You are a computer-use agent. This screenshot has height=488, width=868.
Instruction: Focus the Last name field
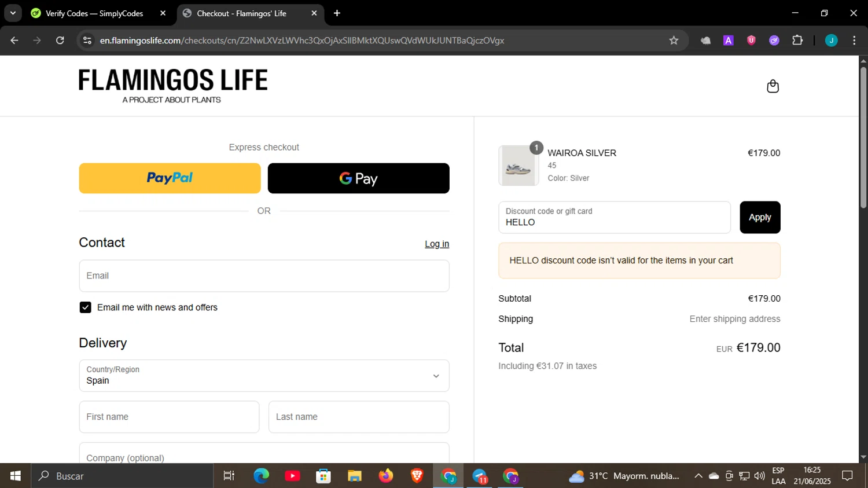[359, 417]
